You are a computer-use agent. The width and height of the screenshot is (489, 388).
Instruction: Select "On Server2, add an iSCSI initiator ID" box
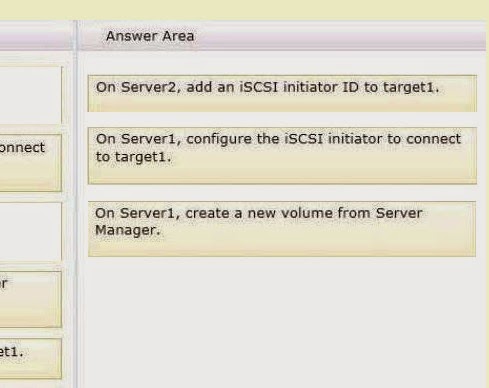pyautogui.click(x=282, y=93)
